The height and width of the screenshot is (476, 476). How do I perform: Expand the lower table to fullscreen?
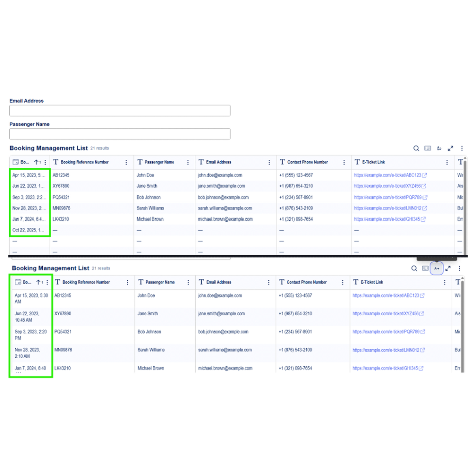coord(448,268)
